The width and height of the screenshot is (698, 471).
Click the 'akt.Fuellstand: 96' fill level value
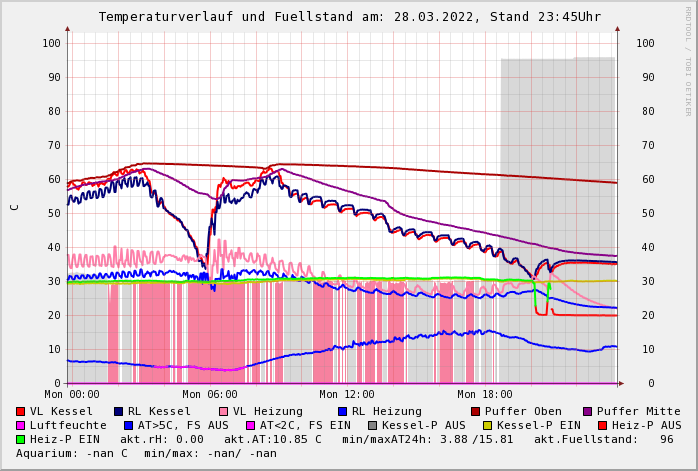tap(604, 439)
